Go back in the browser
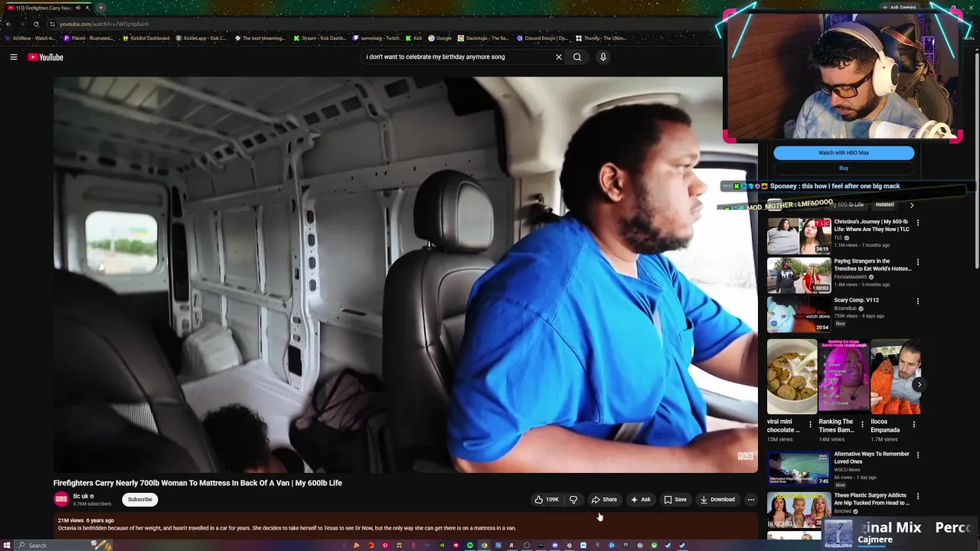This screenshot has width=980, height=551. pos(8,24)
